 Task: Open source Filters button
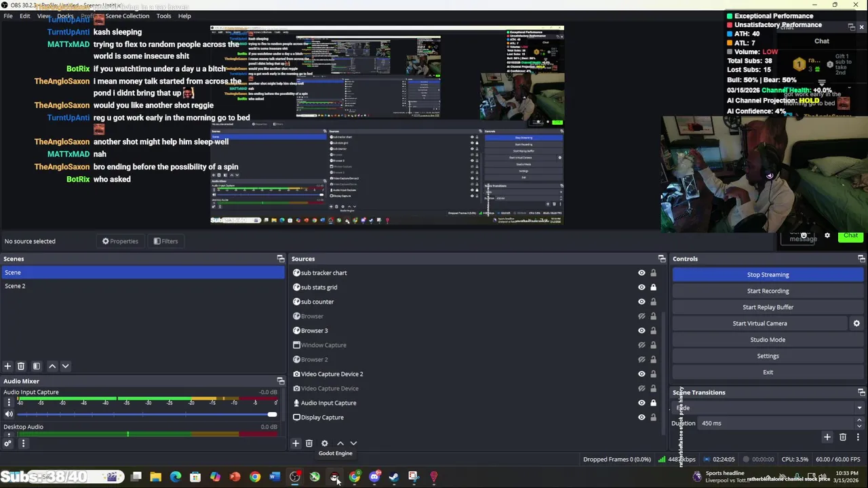tap(165, 241)
